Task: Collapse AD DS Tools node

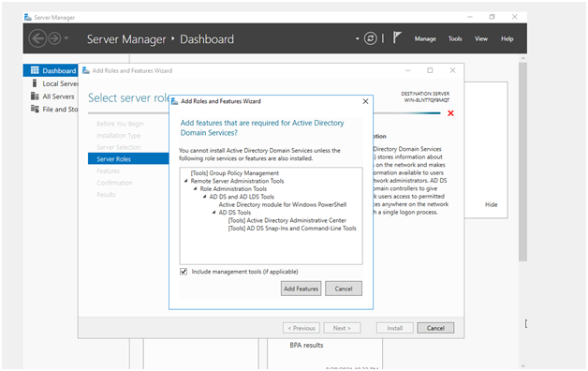Action: 213,213
